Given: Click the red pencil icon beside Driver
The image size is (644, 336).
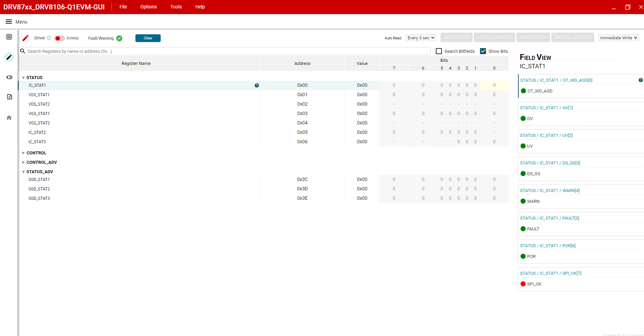Looking at the screenshot, I should tap(26, 38).
